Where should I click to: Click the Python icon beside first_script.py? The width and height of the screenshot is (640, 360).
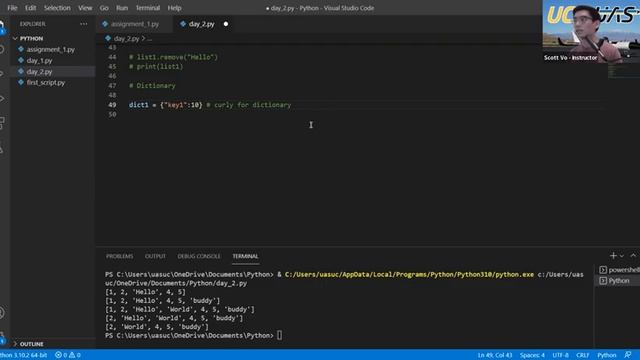[21, 82]
